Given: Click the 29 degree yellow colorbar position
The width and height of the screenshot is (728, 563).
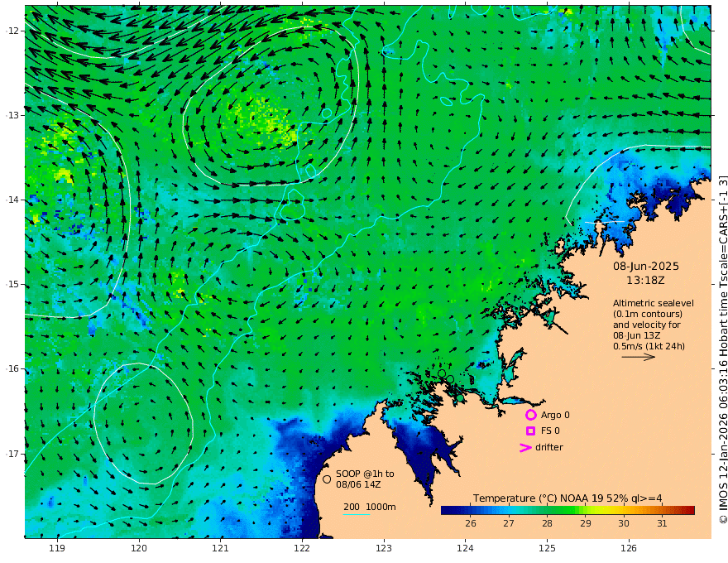Looking at the screenshot, I should coord(586,511).
